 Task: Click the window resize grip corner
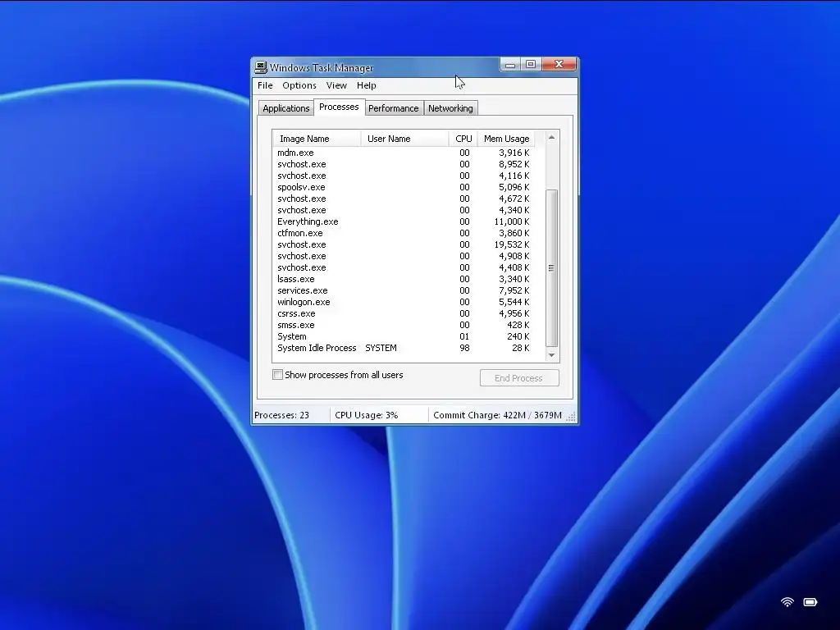tap(572, 417)
